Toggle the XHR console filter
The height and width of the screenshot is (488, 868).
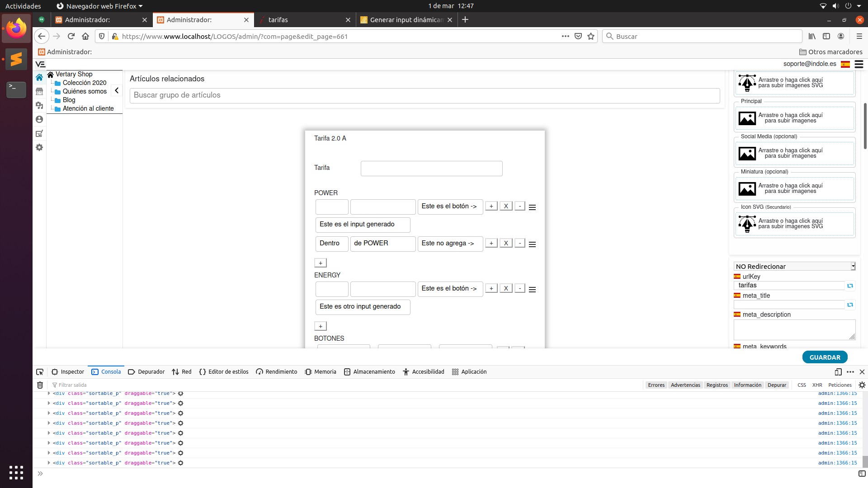817,385
